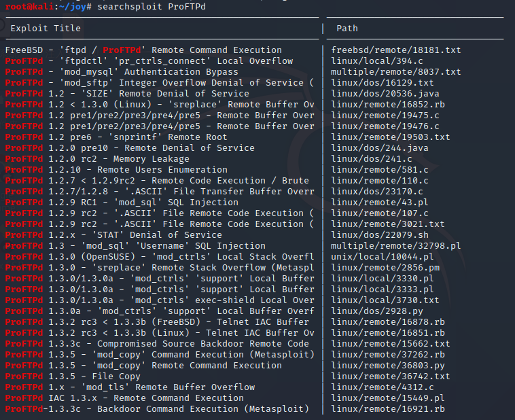Select the 1.3.0 (OpenSUSE) 'mod_ctrls' title
This screenshot has width=515, height=420.
point(160,256)
